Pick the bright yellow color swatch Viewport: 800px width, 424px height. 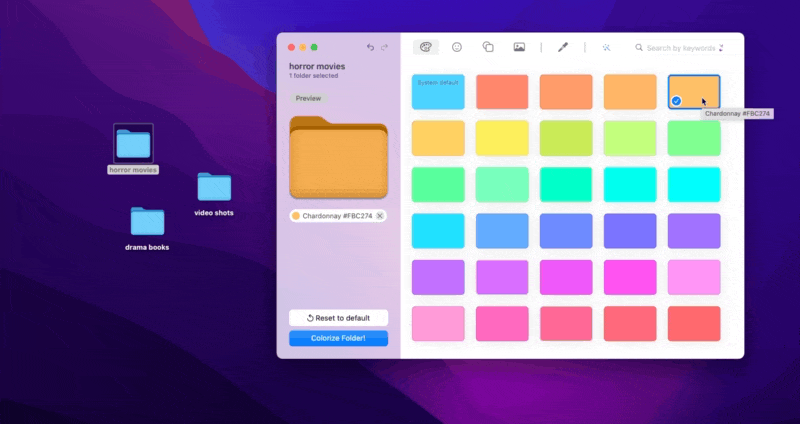coord(502,138)
